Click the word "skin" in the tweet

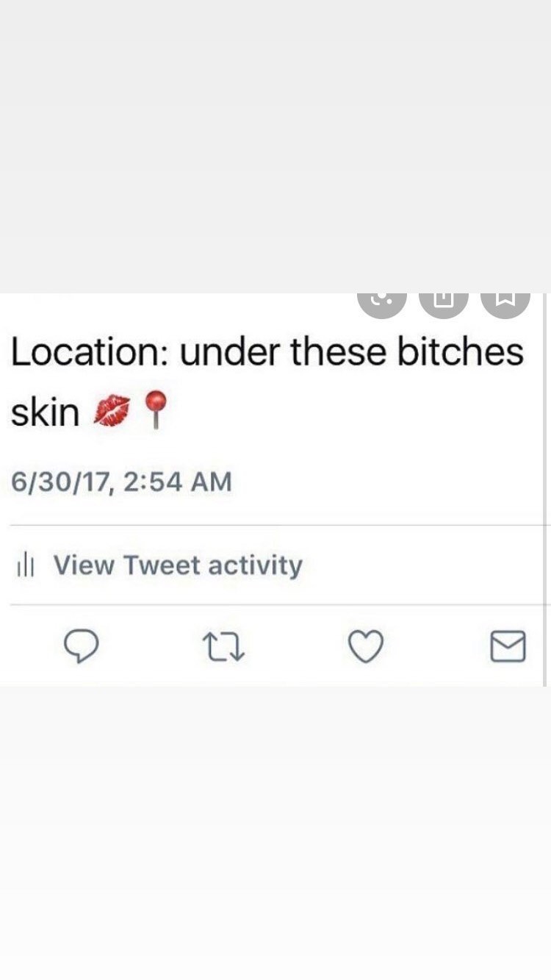45,412
